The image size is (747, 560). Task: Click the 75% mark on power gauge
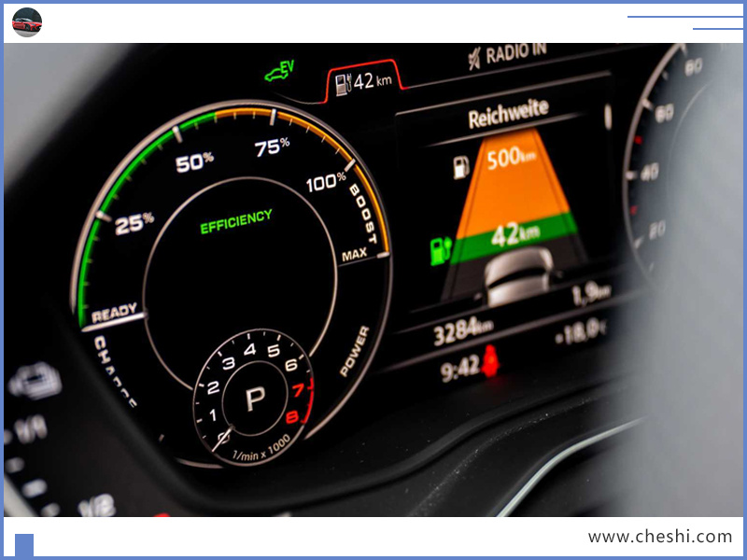pos(272,147)
